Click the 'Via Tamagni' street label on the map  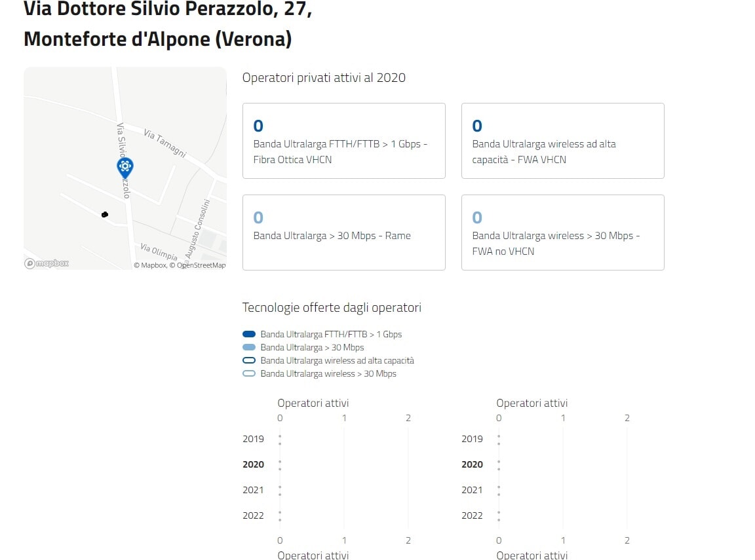coord(165,143)
